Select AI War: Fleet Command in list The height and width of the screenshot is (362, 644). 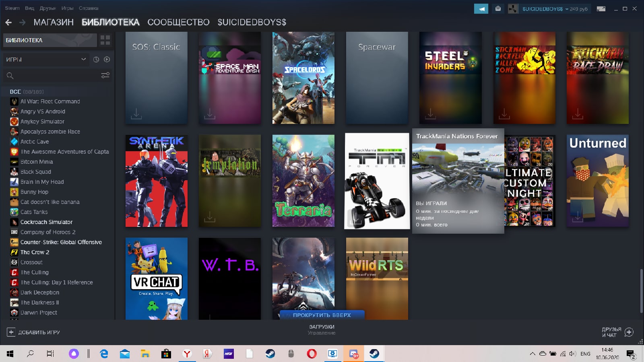coord(50,101)
